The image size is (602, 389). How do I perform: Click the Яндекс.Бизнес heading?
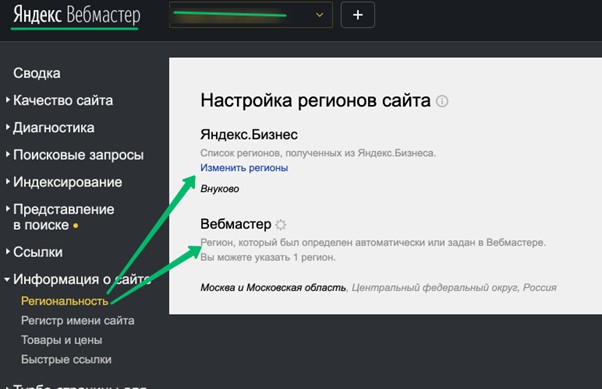click(x=249, y=135)
